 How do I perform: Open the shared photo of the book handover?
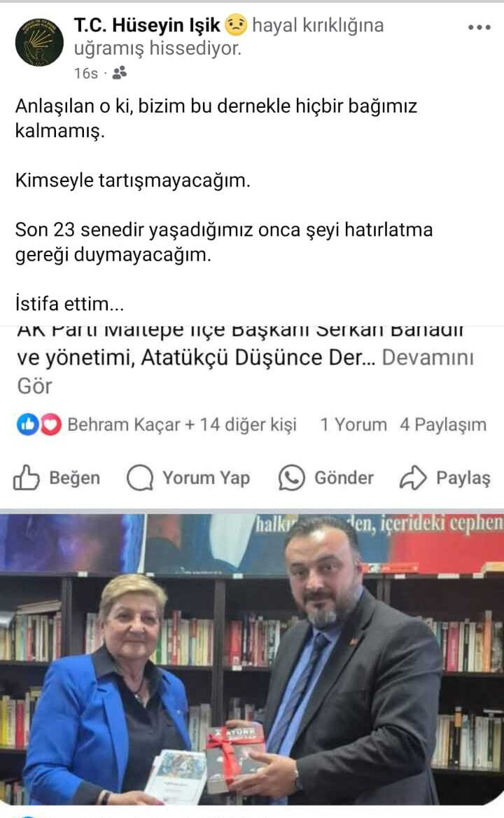coord(252,660)
